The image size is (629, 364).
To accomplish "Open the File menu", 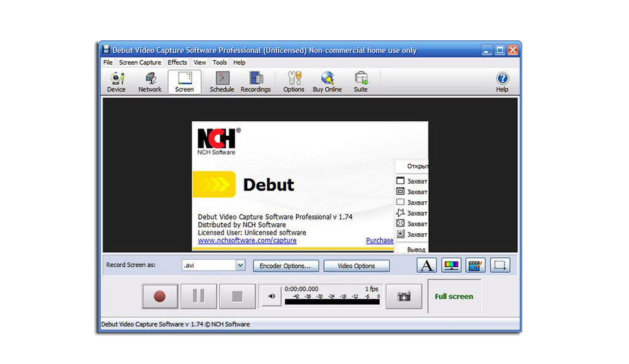I will point(108,62).
